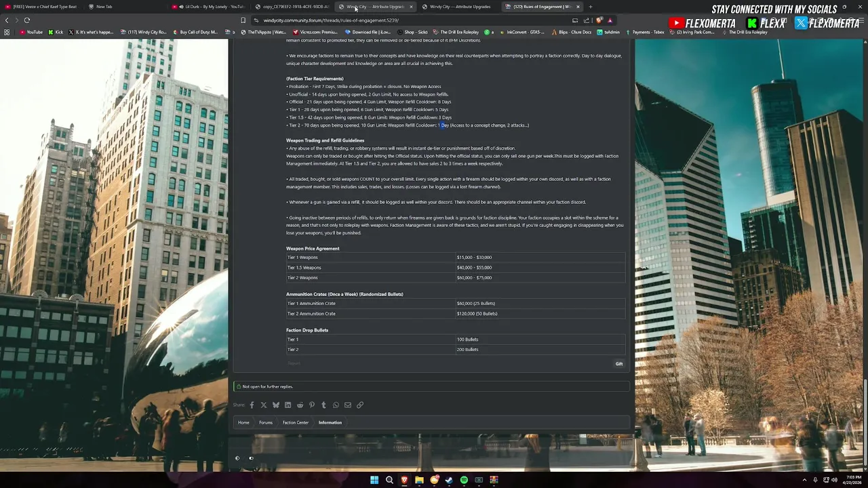868x488 pixels.
Task: Switch to New Tab browser tab
Action: point(100,7)
